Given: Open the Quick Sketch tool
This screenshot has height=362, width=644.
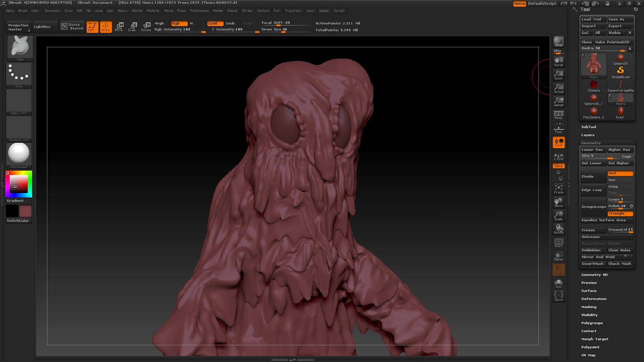Looking at the screenshot, I should 72,27.
